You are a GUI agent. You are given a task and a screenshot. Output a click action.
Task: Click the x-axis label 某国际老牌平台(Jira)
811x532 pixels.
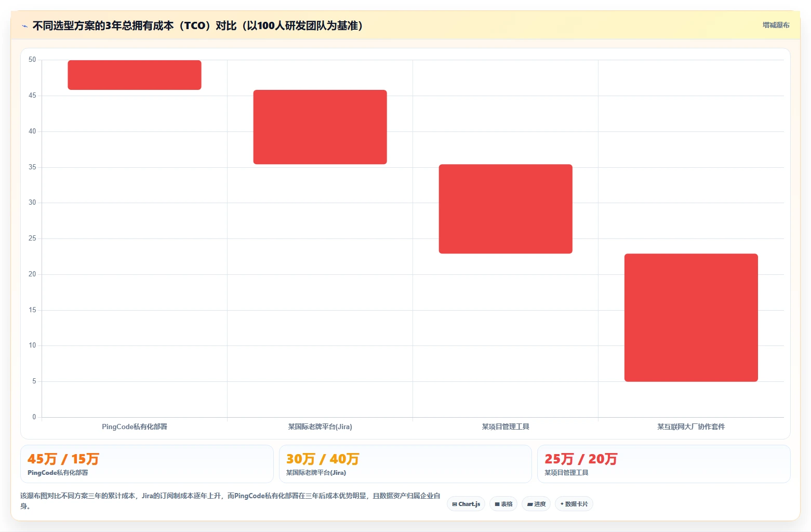tap(320, 427)
